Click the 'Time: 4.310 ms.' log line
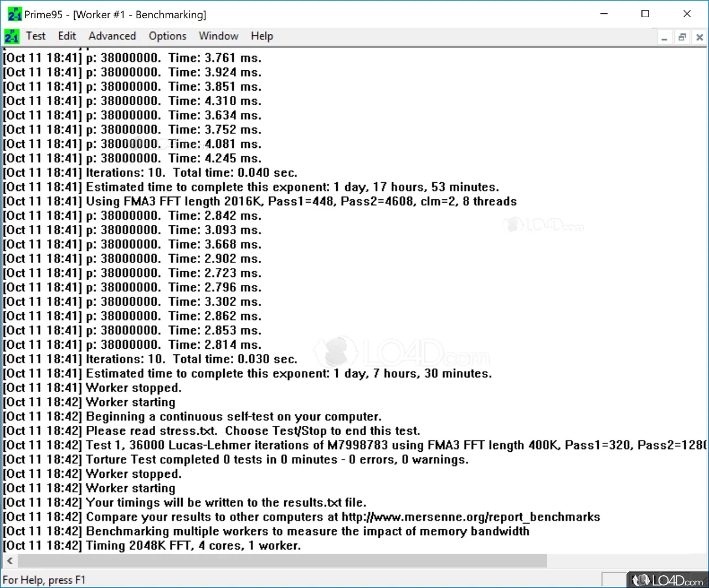Image resolution: width=709 pixels, height=588 pixels. (x=132, y=101)
